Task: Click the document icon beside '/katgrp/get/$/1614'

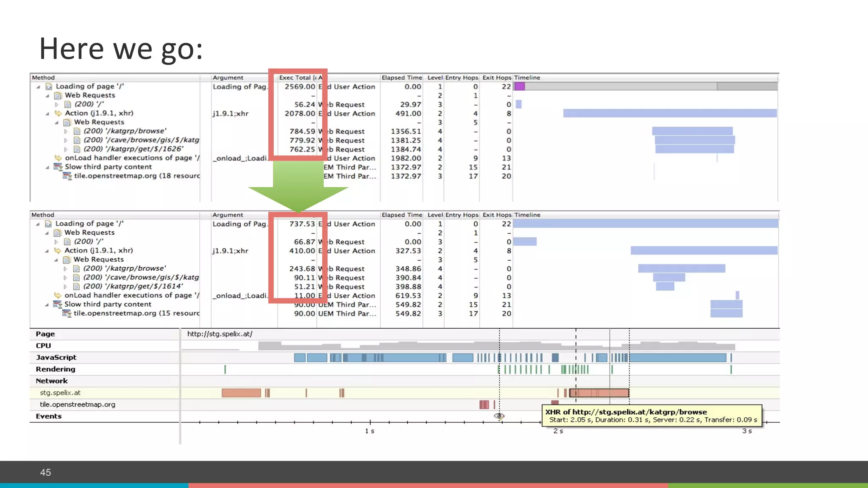Action: pos(76,286)
